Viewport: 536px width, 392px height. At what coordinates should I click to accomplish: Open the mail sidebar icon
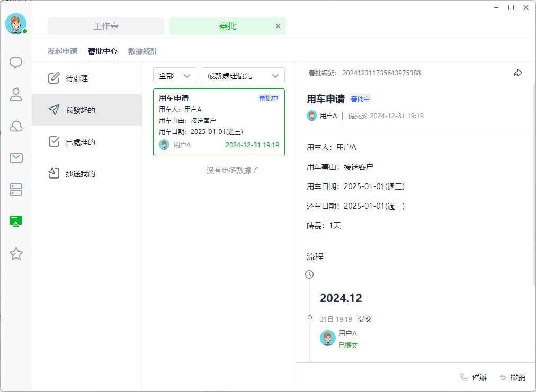pos(16,158)
